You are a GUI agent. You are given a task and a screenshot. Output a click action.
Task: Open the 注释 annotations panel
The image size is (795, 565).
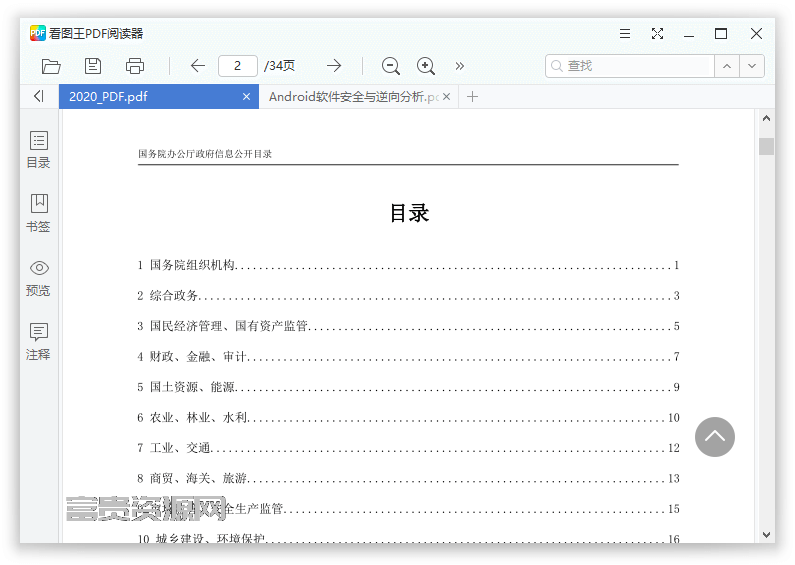tap(39, 341)
